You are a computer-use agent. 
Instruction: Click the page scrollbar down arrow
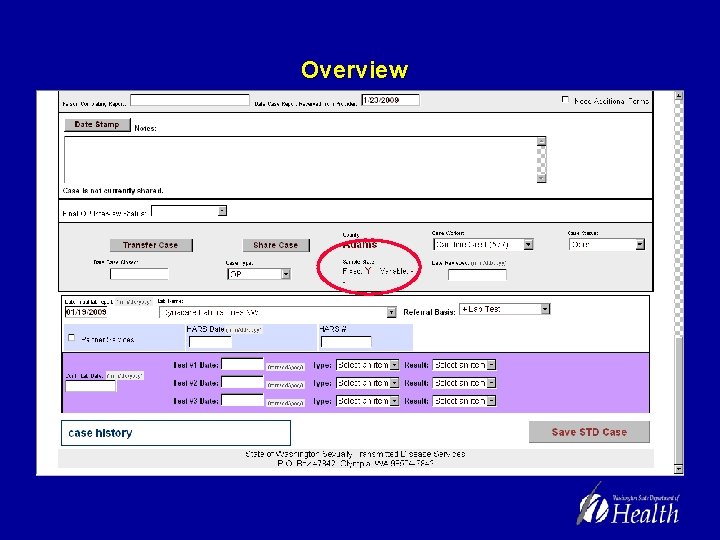(x=679, y=469)
